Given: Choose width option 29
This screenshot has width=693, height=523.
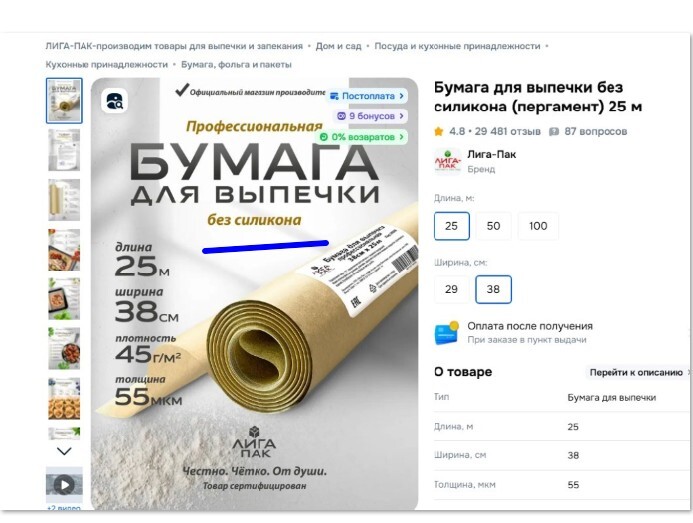Looking at the screenshot, I should coord(451,289).
